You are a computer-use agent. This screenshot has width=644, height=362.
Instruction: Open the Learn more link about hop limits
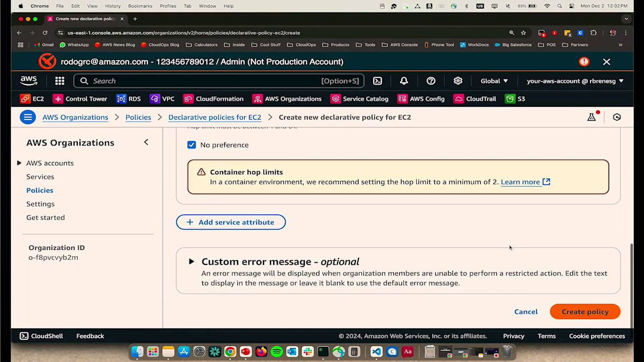(x=525, y=182)
